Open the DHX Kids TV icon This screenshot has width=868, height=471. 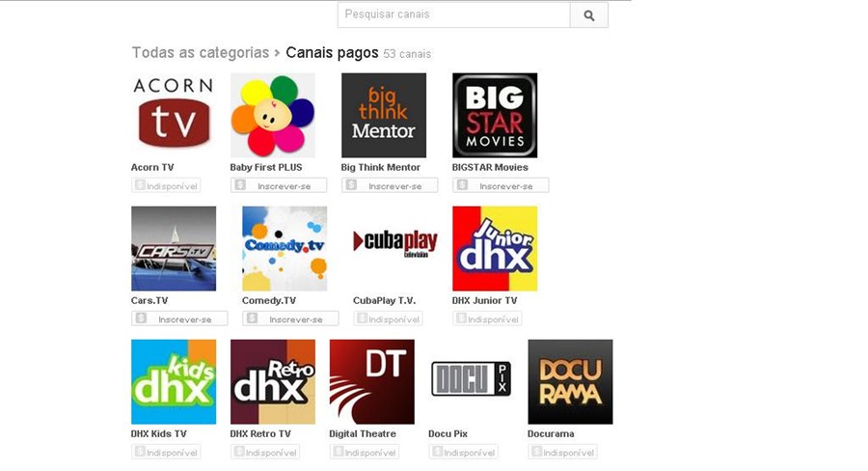click(174, 381)
